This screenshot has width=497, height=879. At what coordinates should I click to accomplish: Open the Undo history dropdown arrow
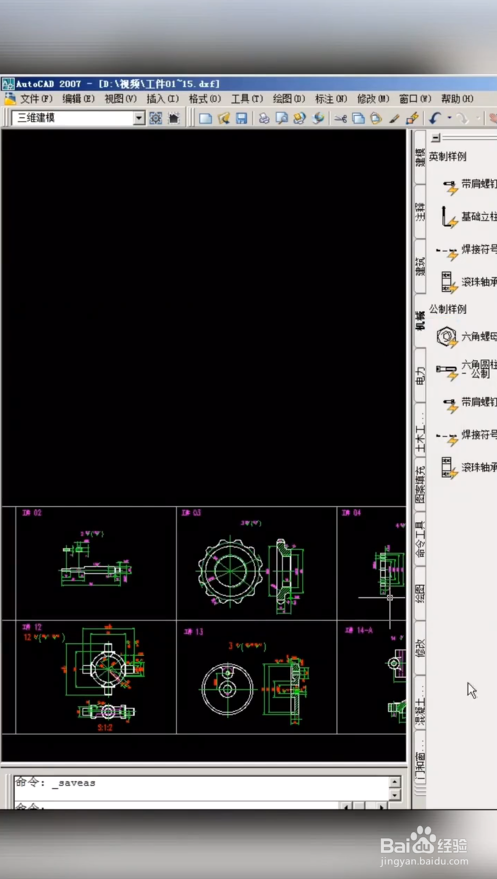coord(449,118)
